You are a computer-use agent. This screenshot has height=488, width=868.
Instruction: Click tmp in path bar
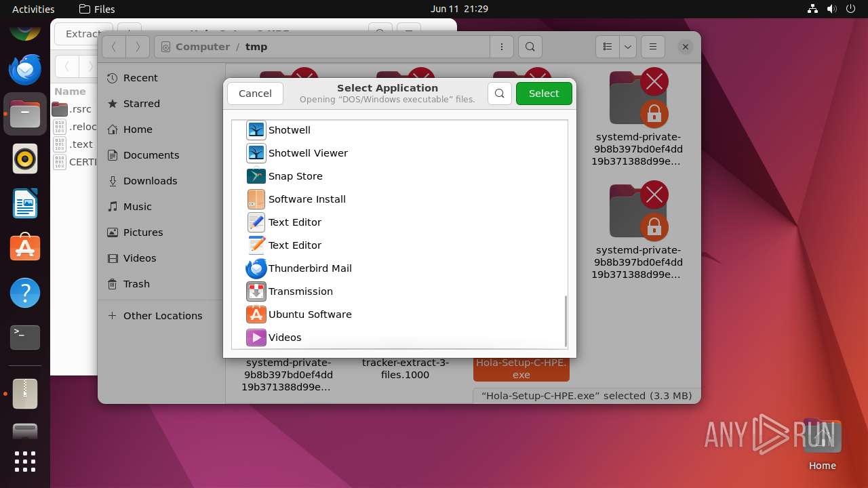pyautogui.click(x=256, y=47)
